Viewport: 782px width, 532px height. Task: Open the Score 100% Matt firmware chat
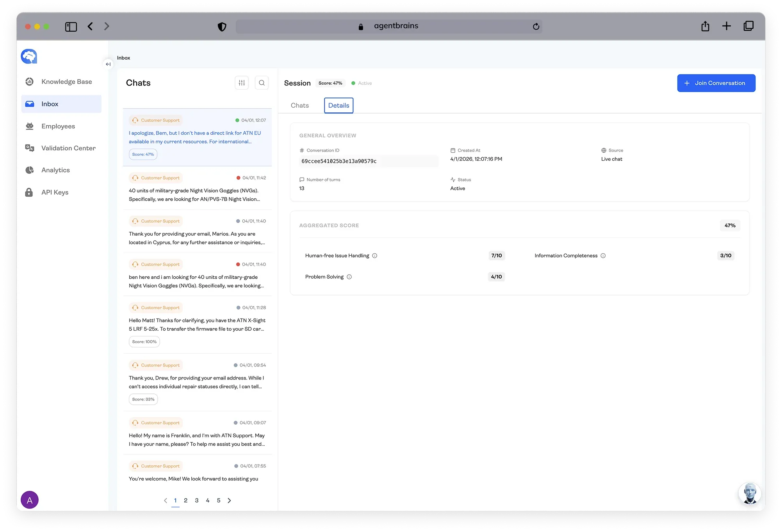197,325
